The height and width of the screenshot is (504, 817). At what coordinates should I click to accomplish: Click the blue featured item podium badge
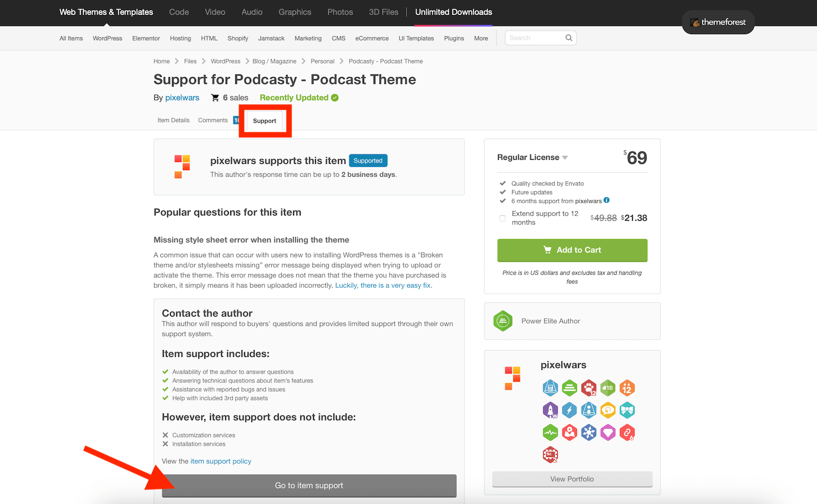point(550,388)
